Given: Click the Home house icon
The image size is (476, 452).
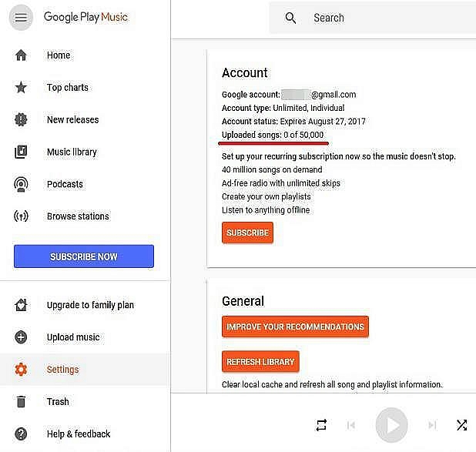Looking at the screenshot, I should [21, 55].
